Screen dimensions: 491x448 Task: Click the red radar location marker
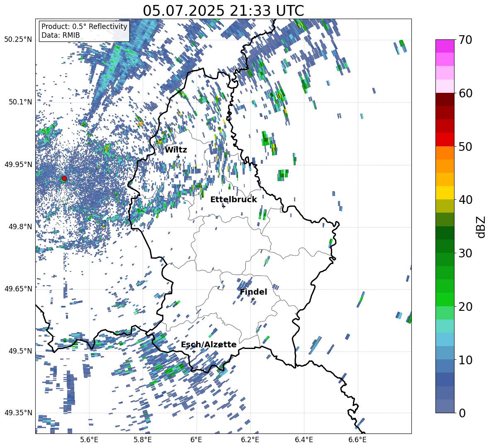point(64,178)
